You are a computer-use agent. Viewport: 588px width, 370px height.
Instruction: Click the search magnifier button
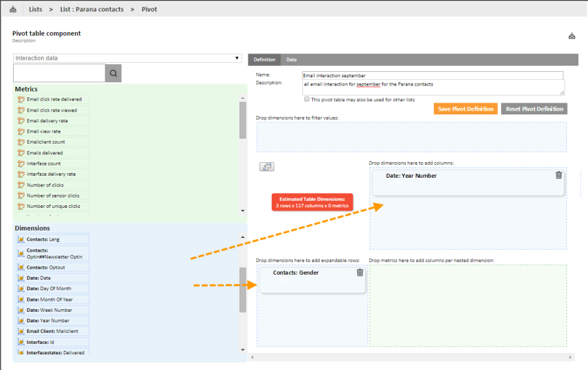click(x=114, y=73)
